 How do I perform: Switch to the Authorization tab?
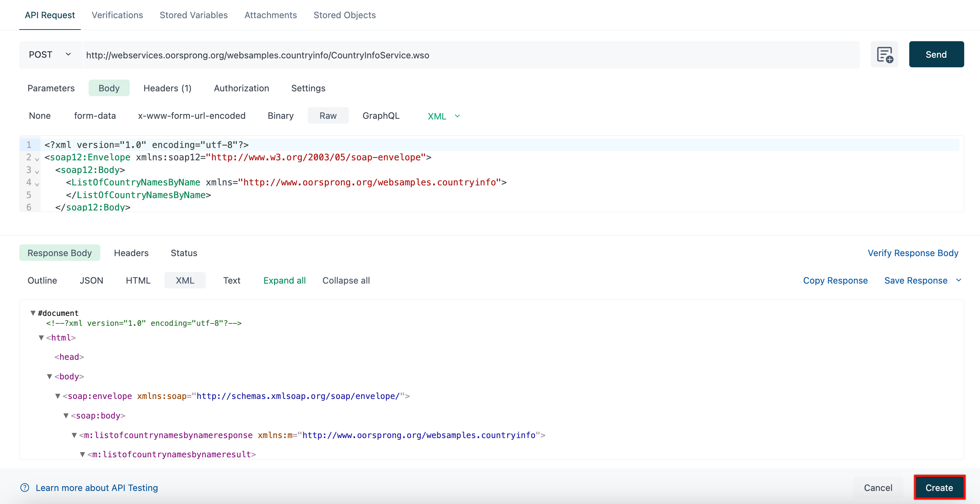[241, 88]
